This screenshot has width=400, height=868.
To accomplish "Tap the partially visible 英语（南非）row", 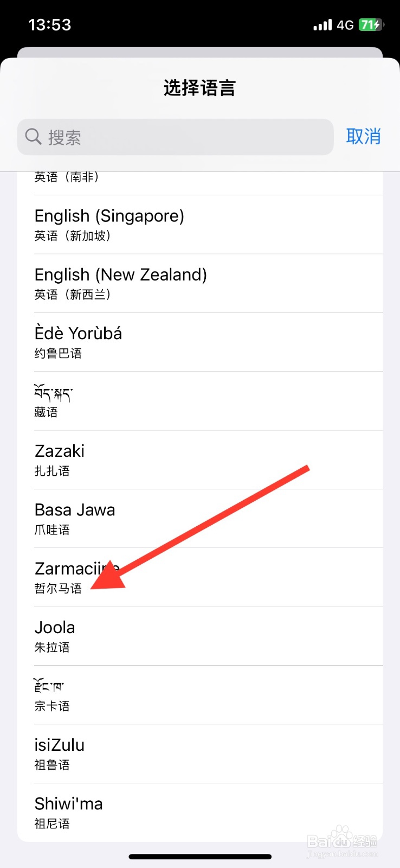I will click(x=200, y=183).
